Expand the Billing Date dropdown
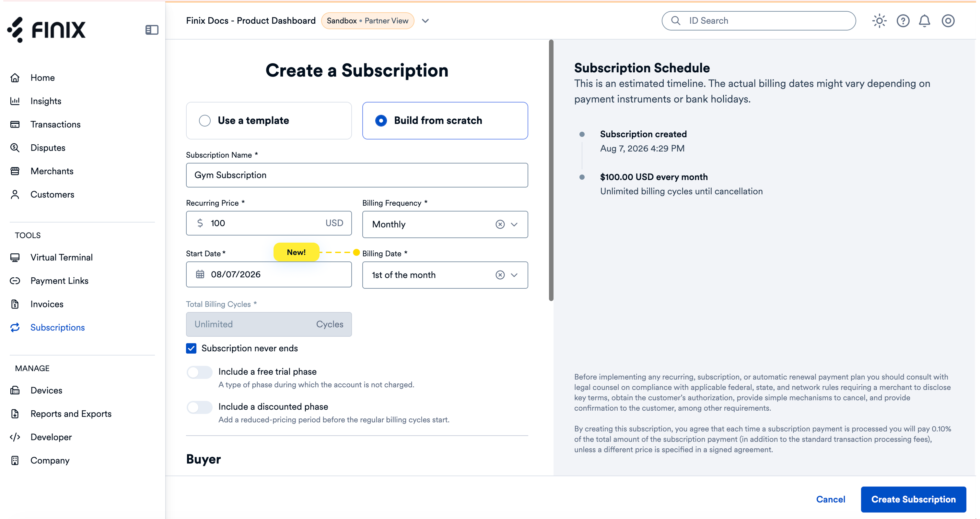 (514, 275)
